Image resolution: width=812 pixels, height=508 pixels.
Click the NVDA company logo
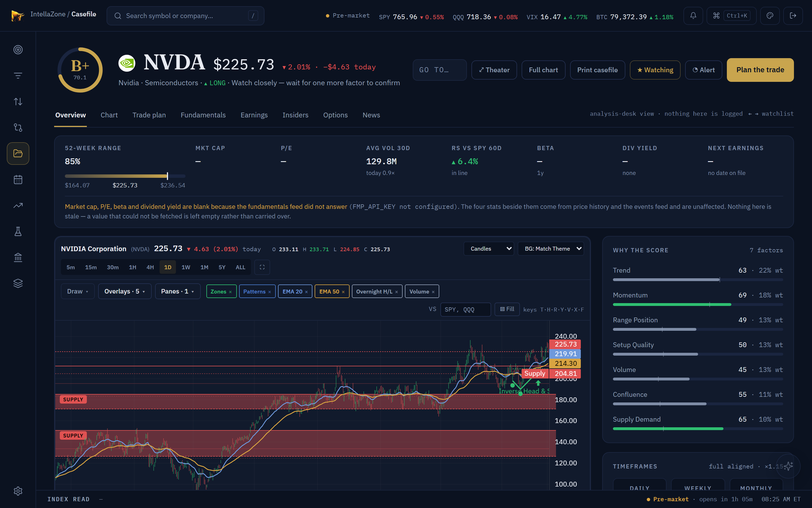[127, 63]
